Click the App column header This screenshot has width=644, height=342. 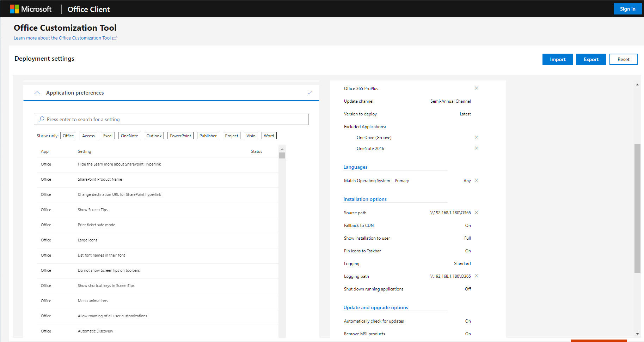[45, 151]
